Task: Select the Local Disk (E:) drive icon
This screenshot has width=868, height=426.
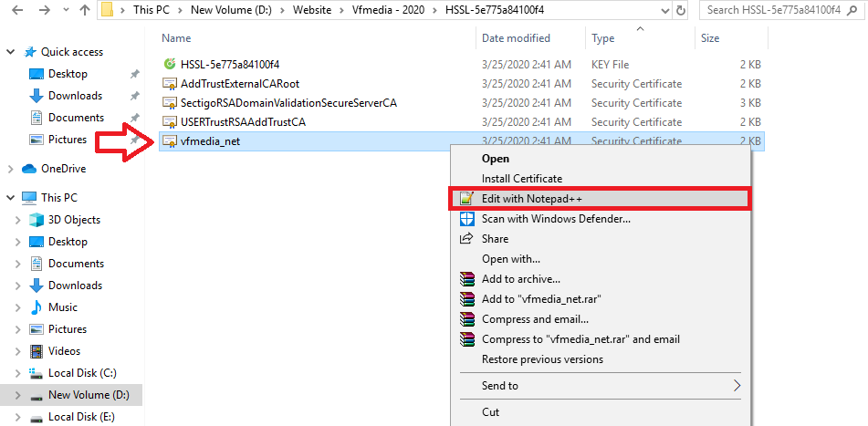Action: tap(36, 417)
